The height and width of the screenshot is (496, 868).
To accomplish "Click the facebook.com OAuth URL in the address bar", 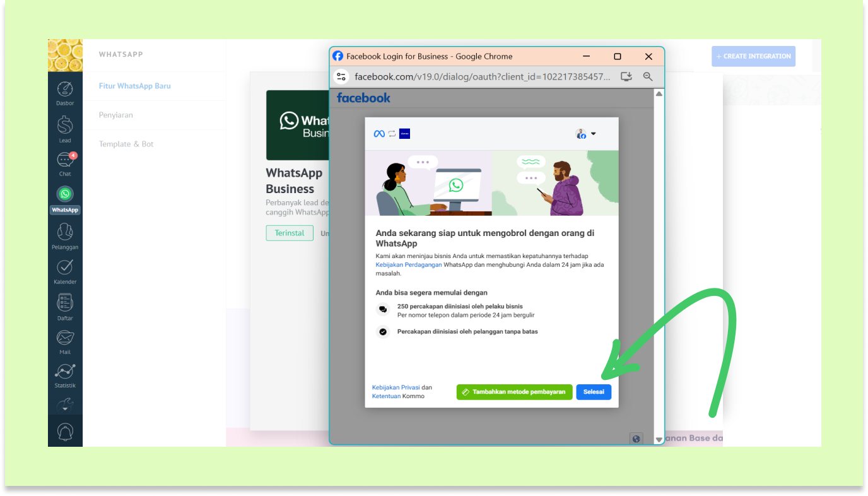I will 483,77.
